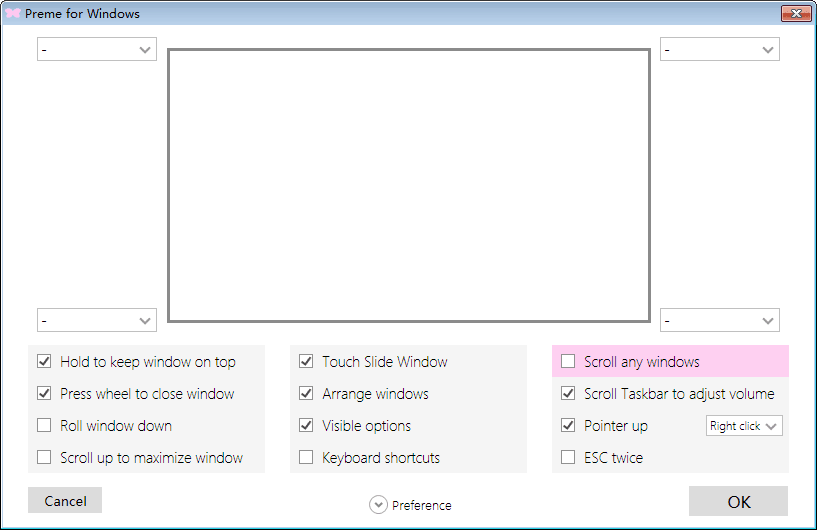Image resolution: width=817 pixels, height=530 pixels.
Task: Click the Cancel button
Action: (65, 501)
